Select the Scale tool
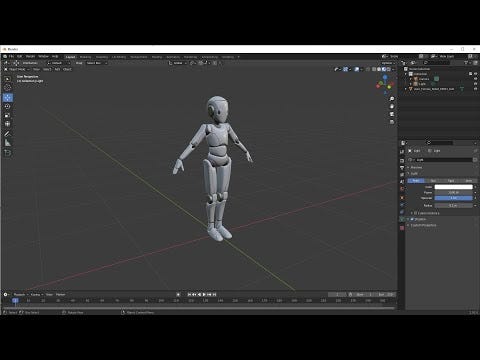This screenshot has width=480, height=360. click(x=8, y=115)
